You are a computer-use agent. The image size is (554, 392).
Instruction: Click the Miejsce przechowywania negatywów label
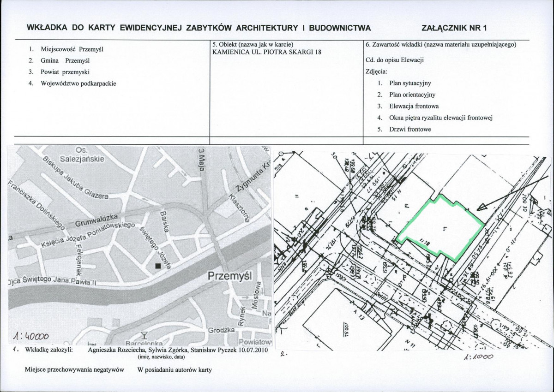click(75, 369)
